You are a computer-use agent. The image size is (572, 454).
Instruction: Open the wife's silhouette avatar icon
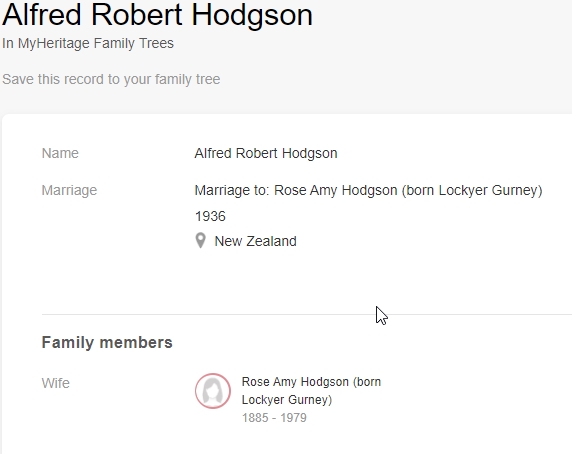point(213,391)
